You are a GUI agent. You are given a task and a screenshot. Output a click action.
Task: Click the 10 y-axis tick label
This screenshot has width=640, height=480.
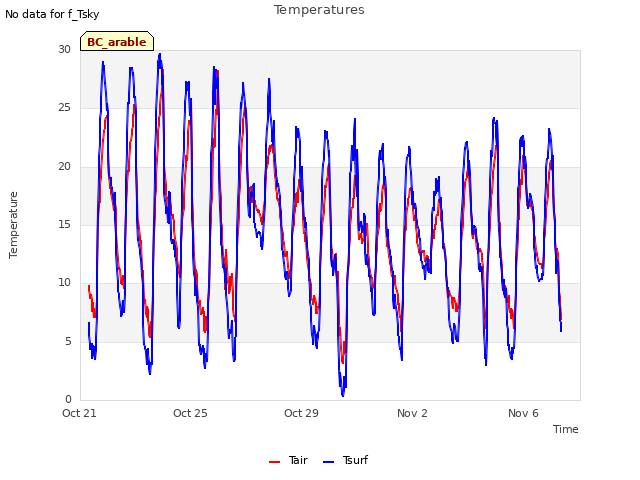64,282
